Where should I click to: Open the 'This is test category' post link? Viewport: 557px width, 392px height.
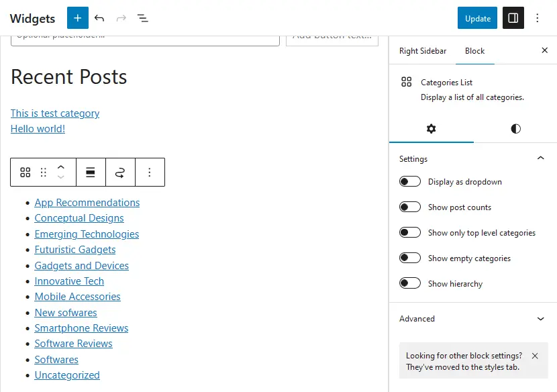pyautogui.click(x=55, y=113)
